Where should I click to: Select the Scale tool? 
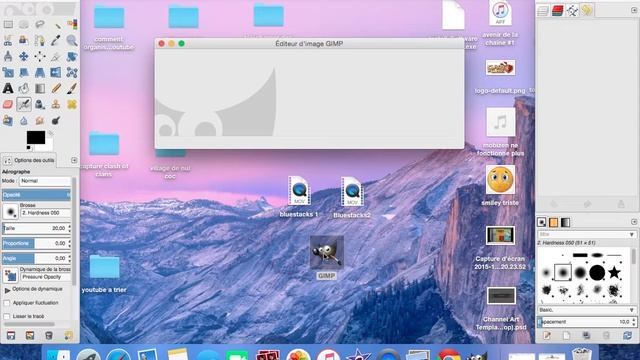click(x=8, y=73)
